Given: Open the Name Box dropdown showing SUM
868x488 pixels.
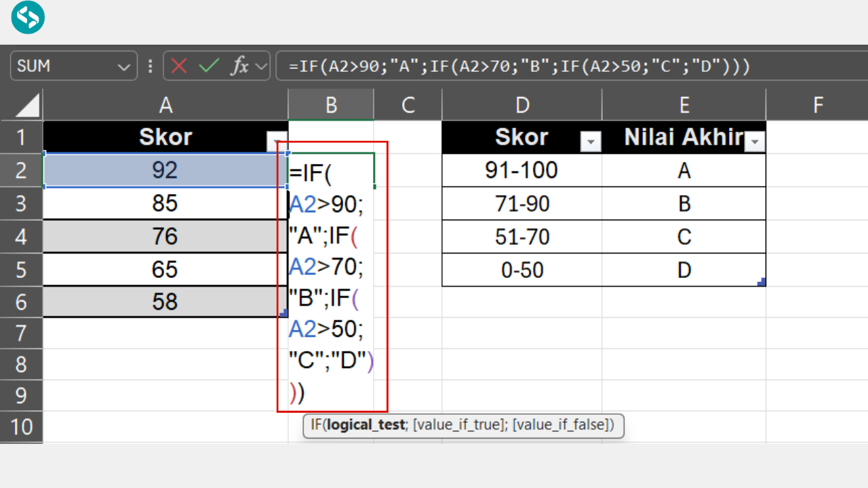Looking at the screenshot, I should [123, 65].
